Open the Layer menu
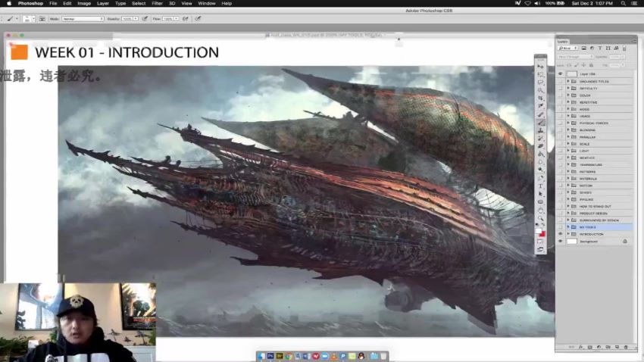The image size is (644, 362). [103, 3]
